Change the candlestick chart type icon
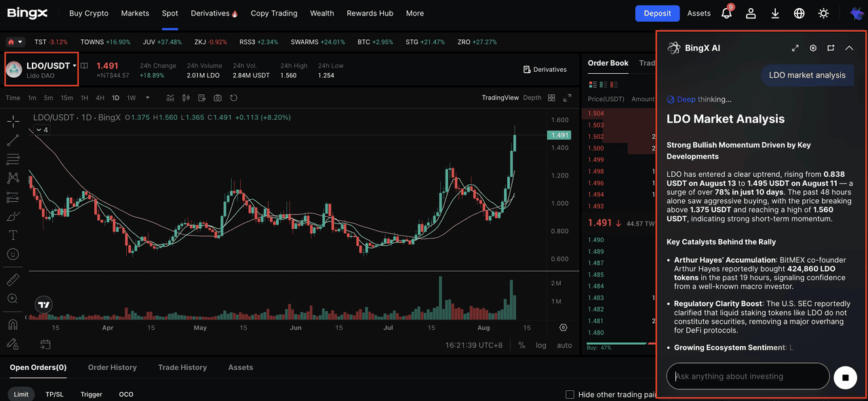 tap(186, 98)
